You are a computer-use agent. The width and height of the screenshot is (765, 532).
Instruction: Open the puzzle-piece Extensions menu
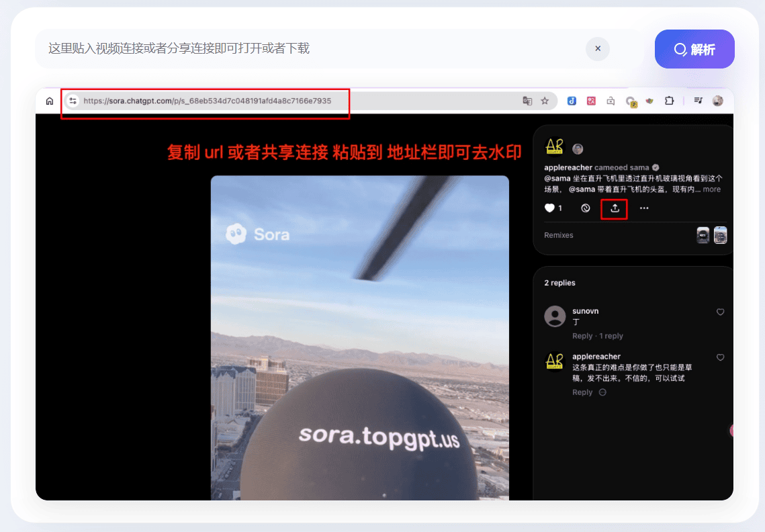coord(670,101)
